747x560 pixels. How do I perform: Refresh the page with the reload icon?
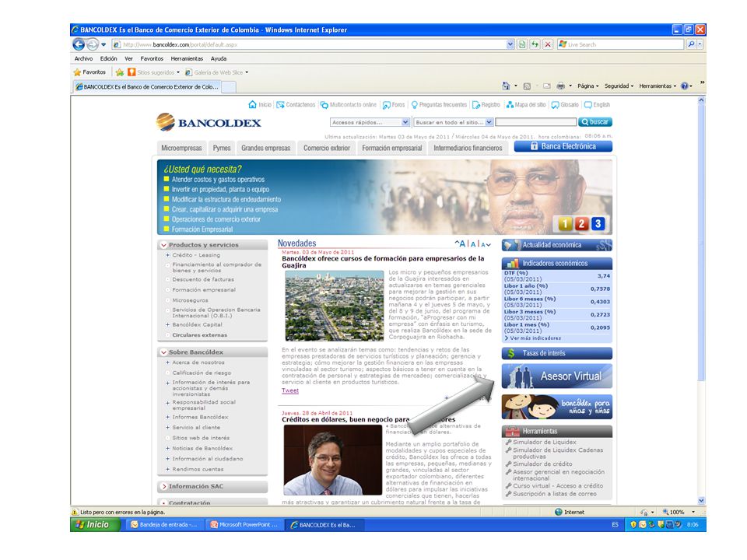click(535, 44)
